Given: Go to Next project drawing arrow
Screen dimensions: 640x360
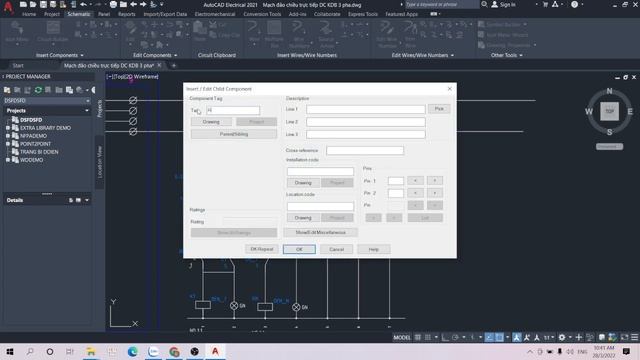Looking at the screenshot, I should tap(143, 4).
